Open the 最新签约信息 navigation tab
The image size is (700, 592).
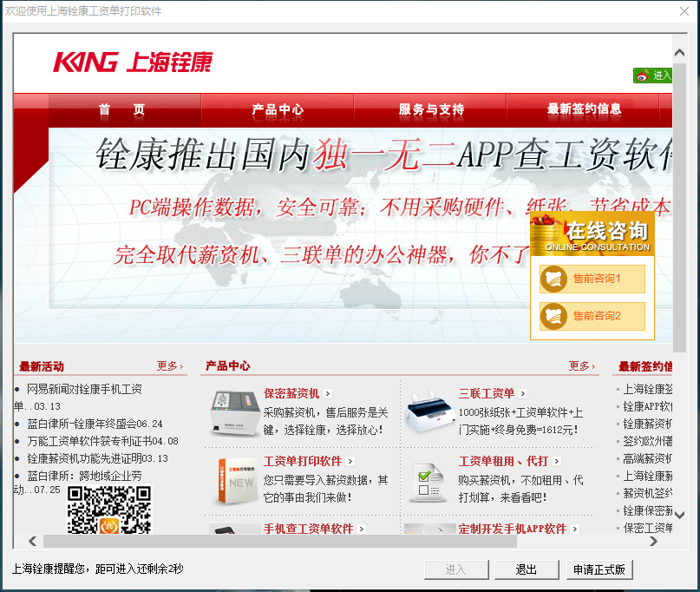point(584,109)
